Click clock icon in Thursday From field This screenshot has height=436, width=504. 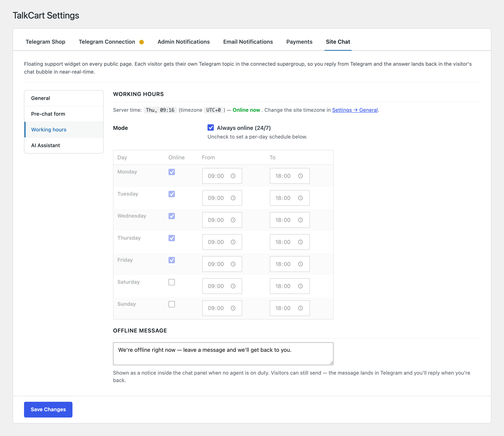(x=233, y=242)
